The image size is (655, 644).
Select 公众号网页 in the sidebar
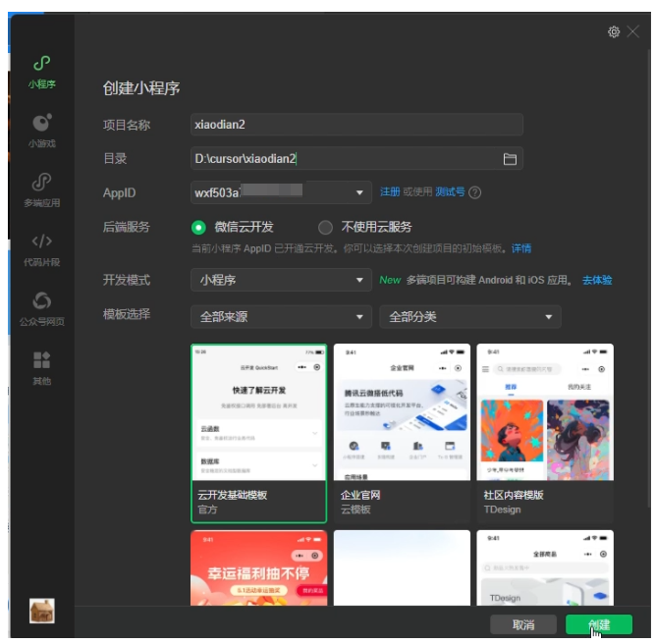(x=42, y=309)
